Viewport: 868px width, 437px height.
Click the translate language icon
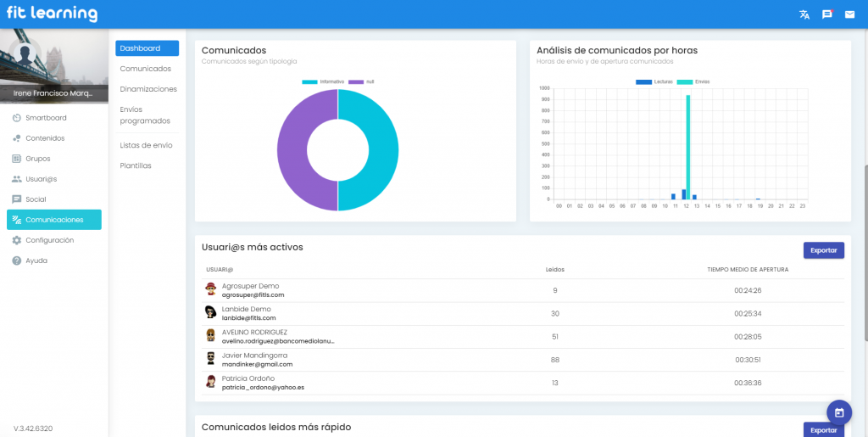pos(804,14)
